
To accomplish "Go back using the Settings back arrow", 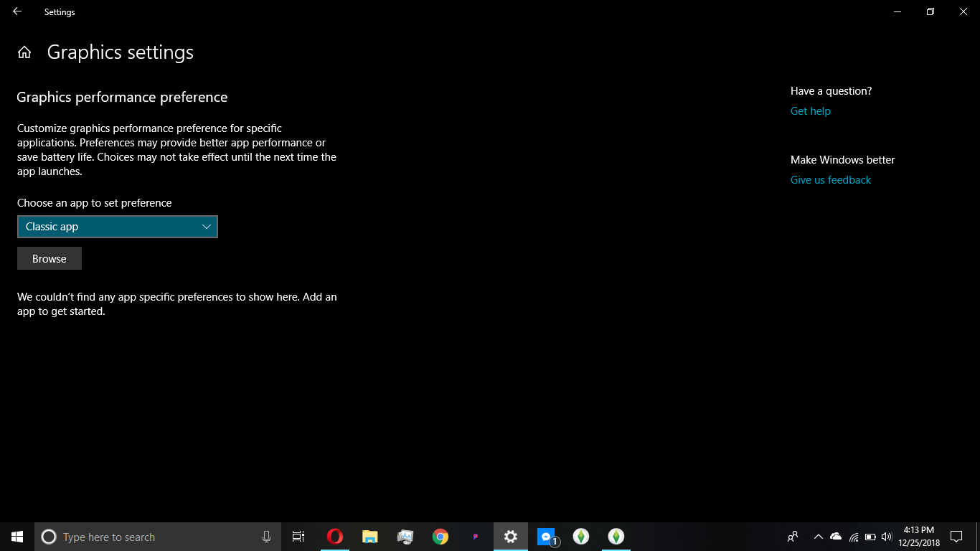I will (17, 11).
